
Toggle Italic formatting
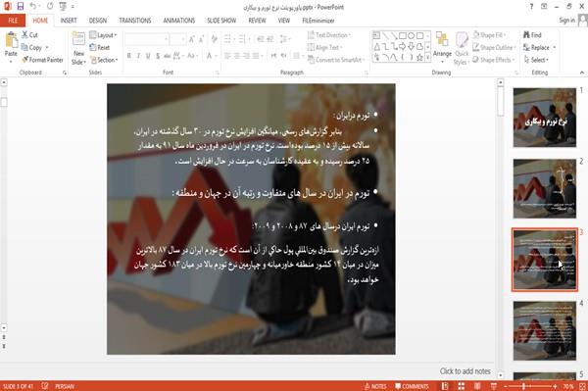[138, 56]
